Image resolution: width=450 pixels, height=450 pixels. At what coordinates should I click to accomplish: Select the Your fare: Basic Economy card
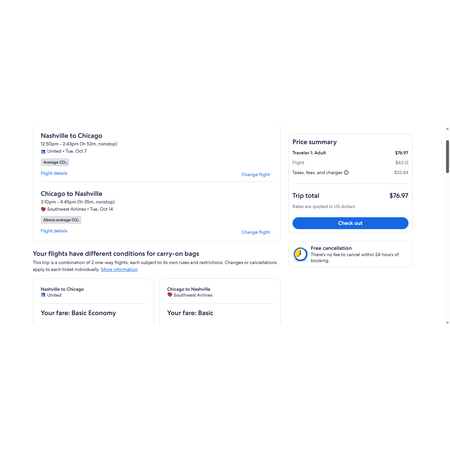point(94,301)
